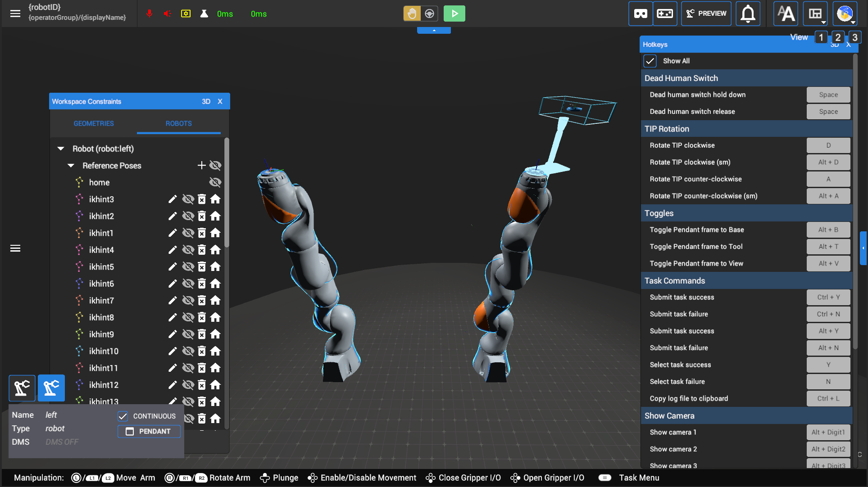
Task: Switch to View 1
Action: coord(821,37)
